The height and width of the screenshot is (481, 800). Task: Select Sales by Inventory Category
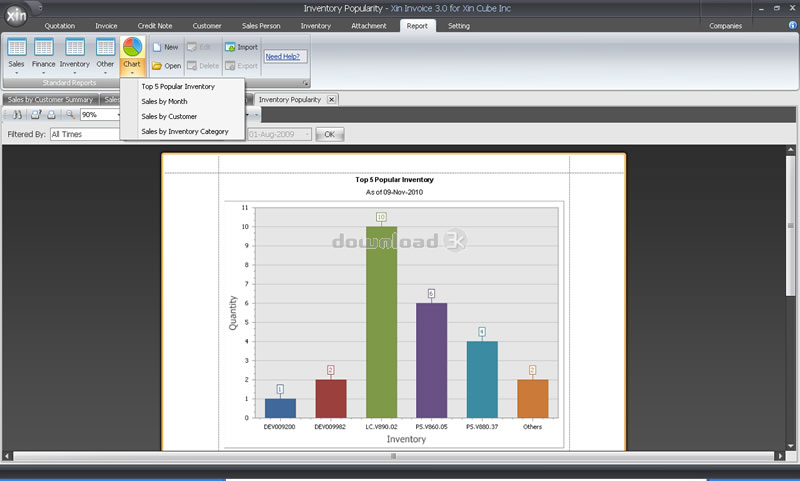185,131
